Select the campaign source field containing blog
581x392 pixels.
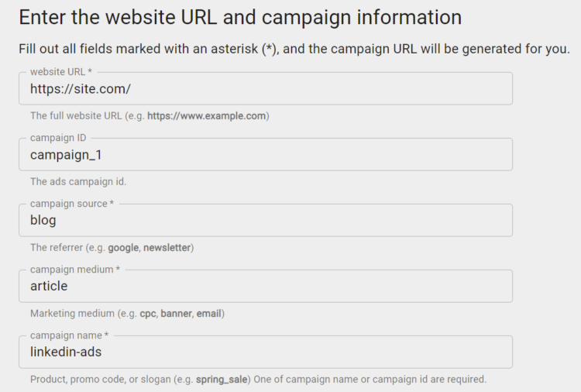265,221
